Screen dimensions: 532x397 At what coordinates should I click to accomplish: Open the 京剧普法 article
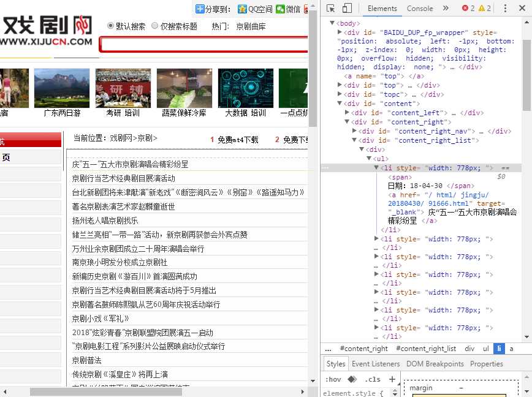pyautogui.click(x=86, y=360)
